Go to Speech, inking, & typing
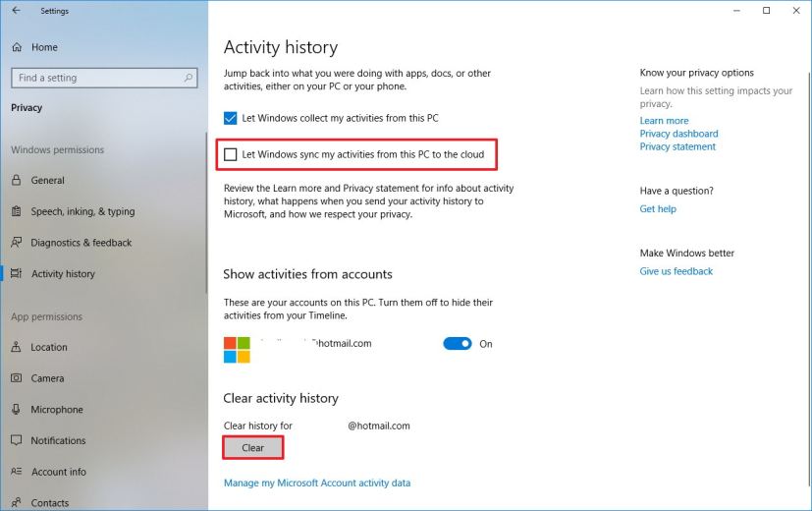 coord(82,211)
